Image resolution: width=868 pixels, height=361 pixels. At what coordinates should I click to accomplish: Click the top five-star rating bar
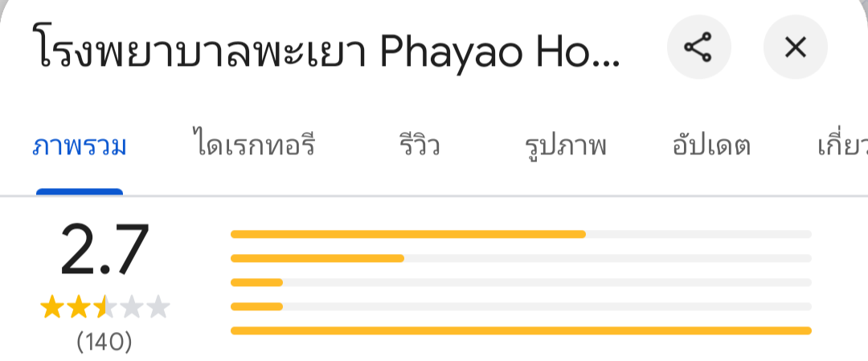click(x=521, y=234)
